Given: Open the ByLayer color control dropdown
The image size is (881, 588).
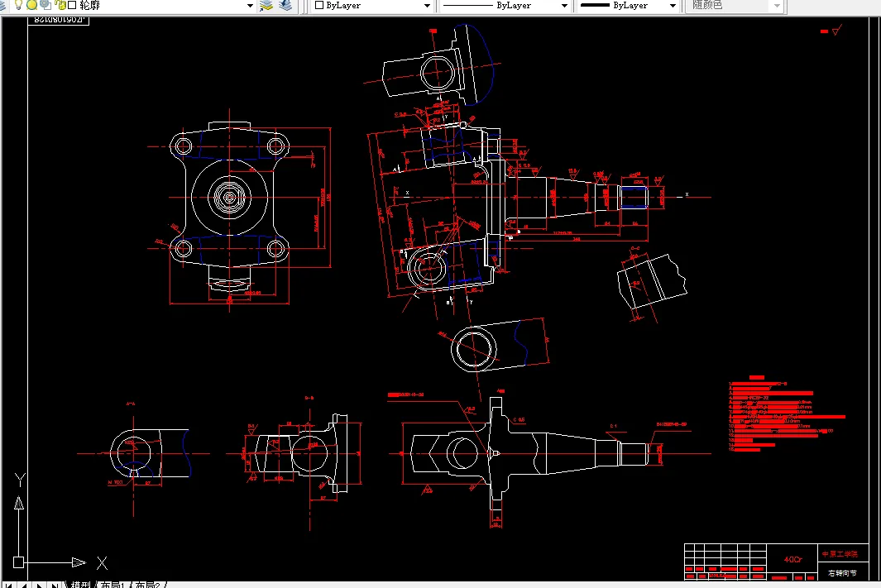Looking at the screenshot, I should [x=427, y=6].
